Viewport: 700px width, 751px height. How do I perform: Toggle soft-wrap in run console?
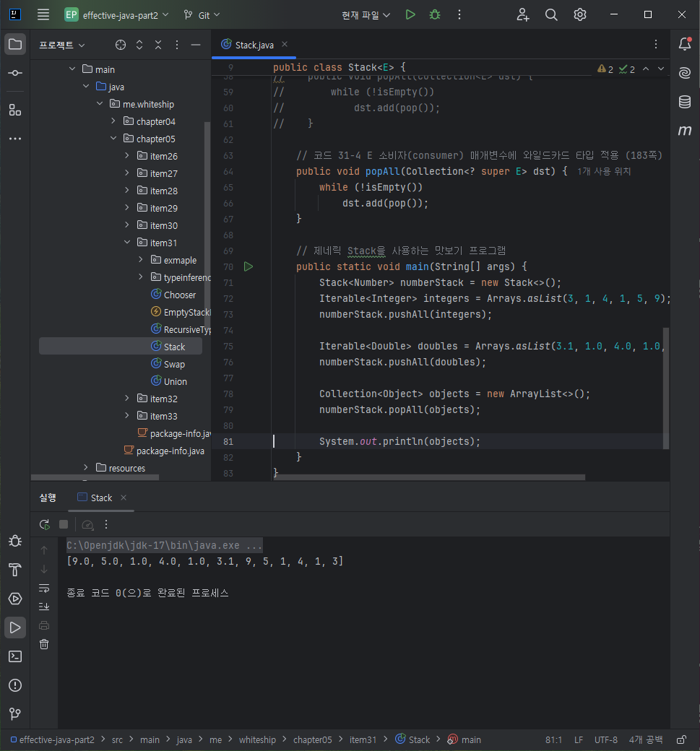pos(44,588)
